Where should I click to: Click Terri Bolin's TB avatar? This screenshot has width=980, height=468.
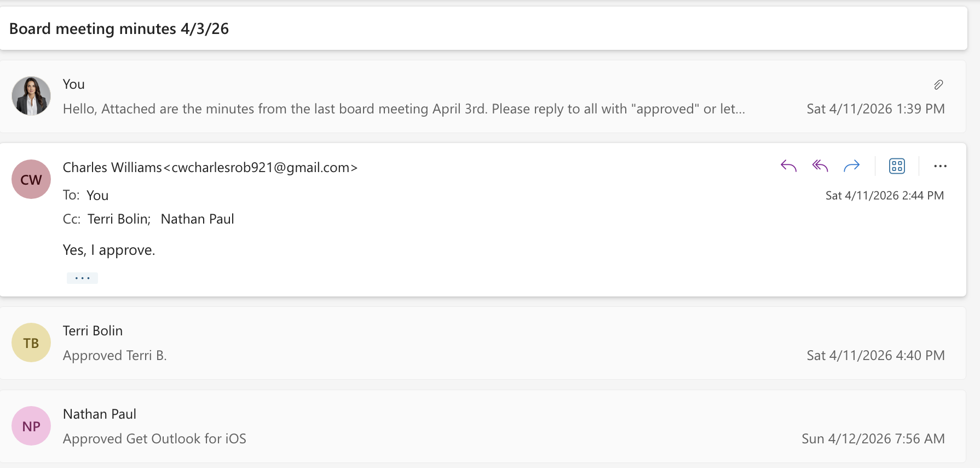coord(31,343)
